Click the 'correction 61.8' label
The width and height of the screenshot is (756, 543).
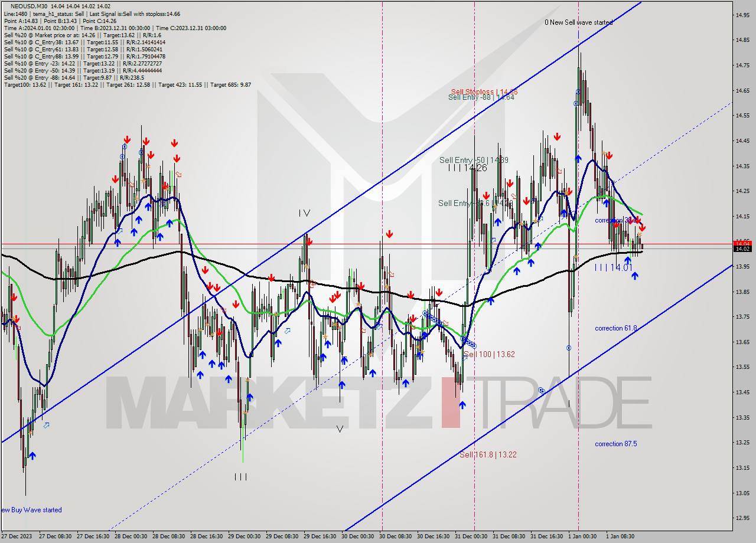[x=615, y=328]
